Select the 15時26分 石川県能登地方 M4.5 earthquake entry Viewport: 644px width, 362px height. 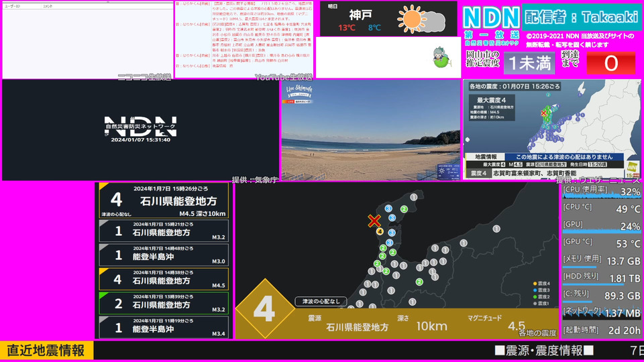(164, 200)
